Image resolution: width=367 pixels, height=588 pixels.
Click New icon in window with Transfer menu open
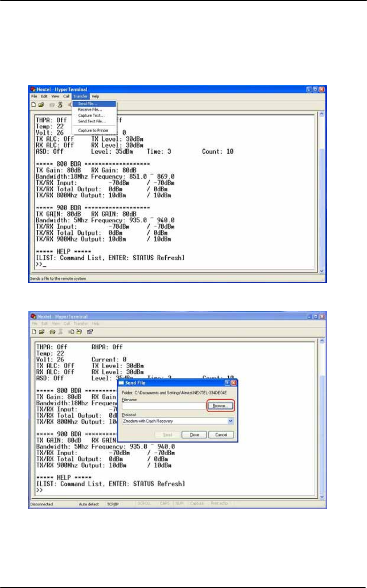[x=34, y=104]
